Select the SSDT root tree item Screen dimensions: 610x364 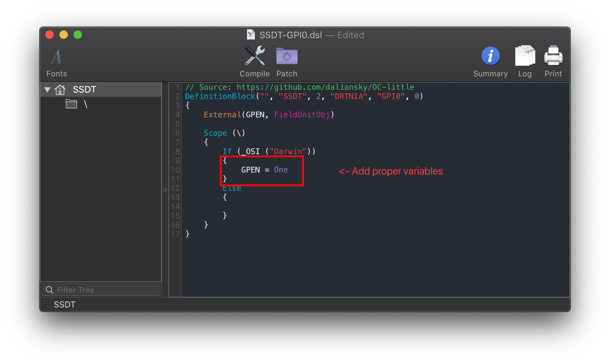point(84,89)
